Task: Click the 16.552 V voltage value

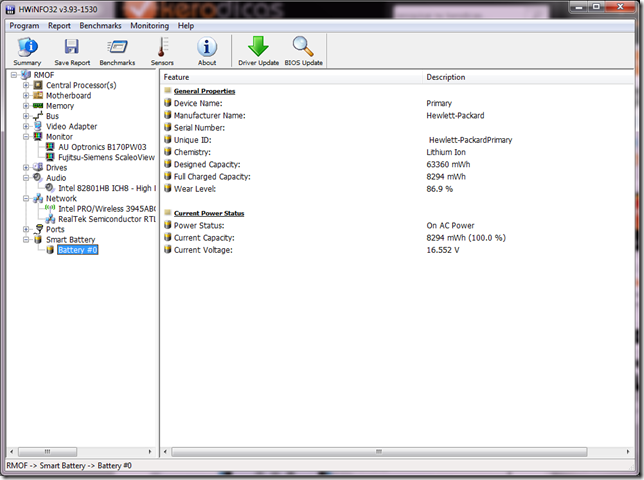Action: pos(443,250)
